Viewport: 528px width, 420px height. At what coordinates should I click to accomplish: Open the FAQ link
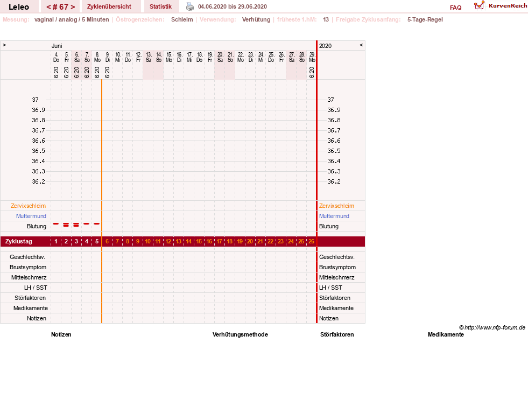point(455,8)
